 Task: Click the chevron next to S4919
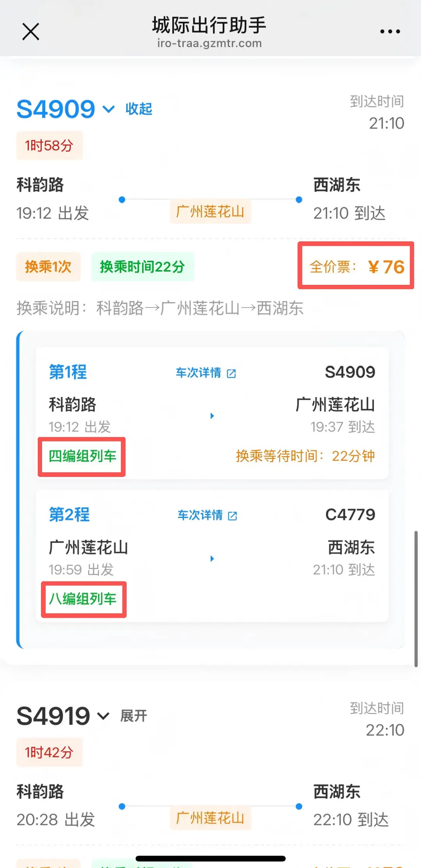(103, 716)
